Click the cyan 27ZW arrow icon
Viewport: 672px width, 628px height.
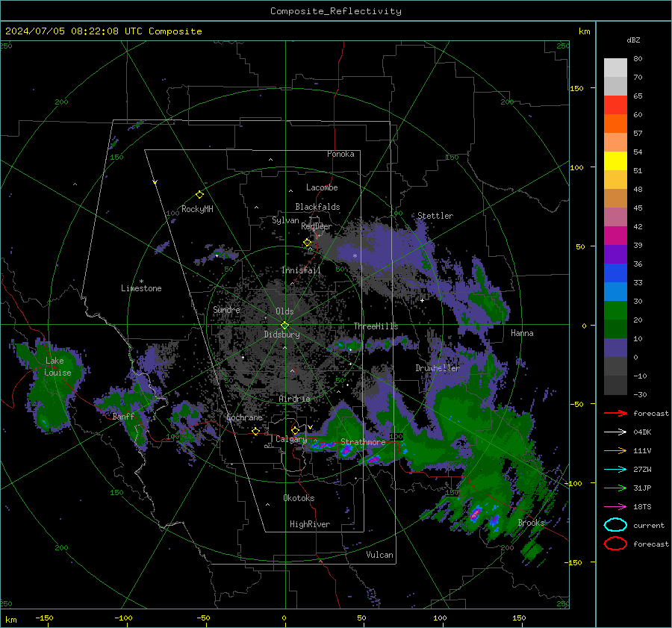click(615, 470)
